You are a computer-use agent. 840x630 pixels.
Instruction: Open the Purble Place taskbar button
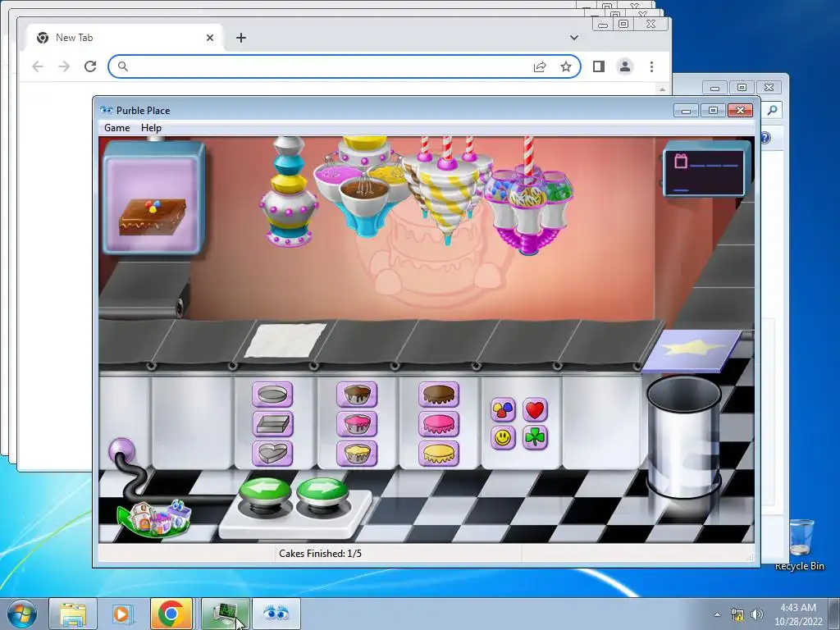(x=276, y=614)
